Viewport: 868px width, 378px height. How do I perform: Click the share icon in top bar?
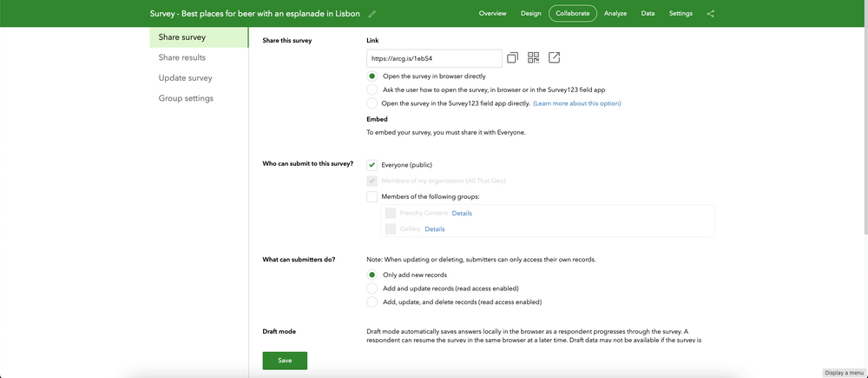[711, 14]
